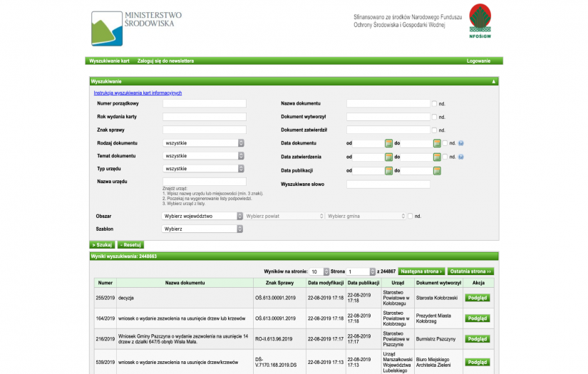Screen dimensions: 588x374
Task: Open the Rodzaj dokumentu dropdown
Action: (203, 143)
